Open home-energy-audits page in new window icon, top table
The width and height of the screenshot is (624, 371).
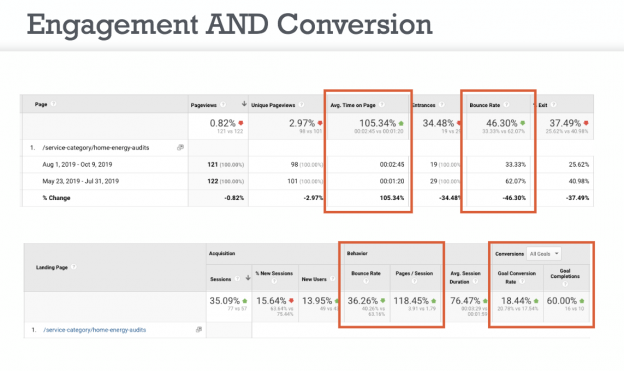click(x=180, y=147)
